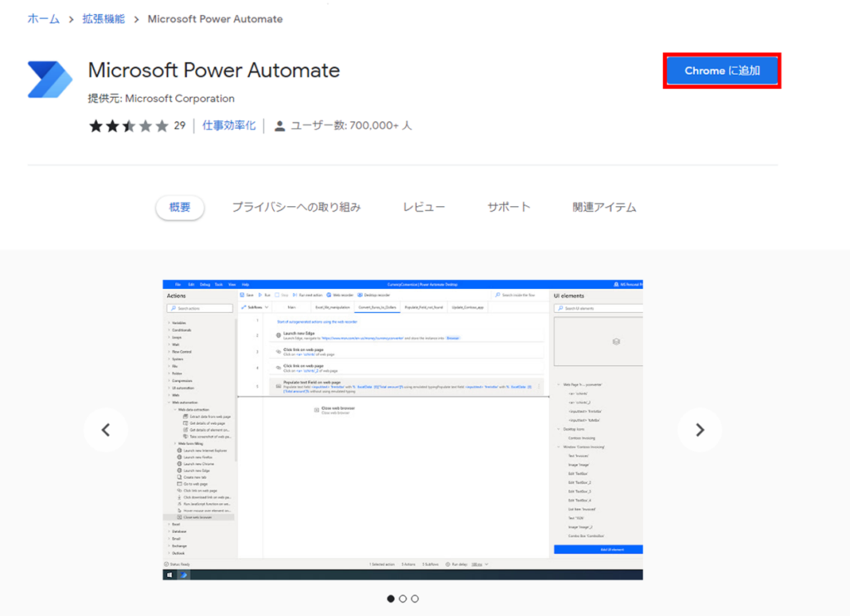This screenshot has width=850, height=616.
Task: Click Populate text field step in preview
Action: [x=406, y=386]
